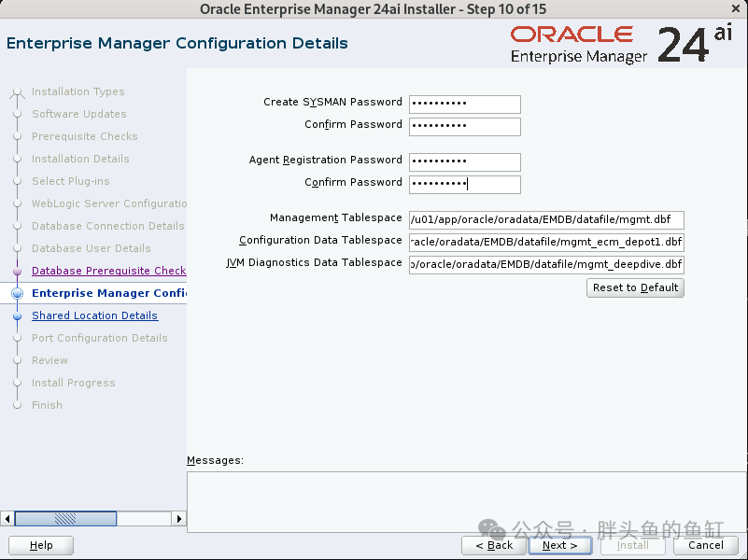Click the Create SYSMAN Password field
748x560 pixels.
pyautogui.click(x=465, y=105)
